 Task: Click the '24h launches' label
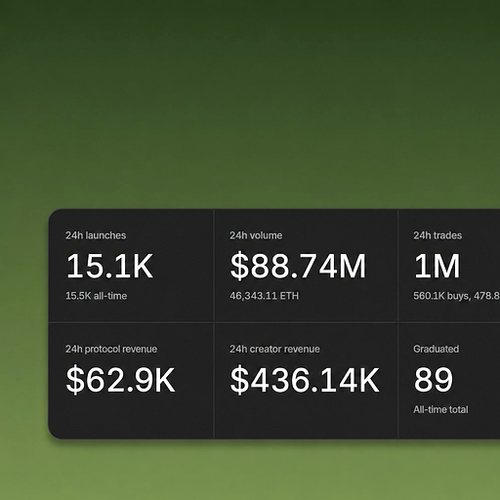coord(96,235)
